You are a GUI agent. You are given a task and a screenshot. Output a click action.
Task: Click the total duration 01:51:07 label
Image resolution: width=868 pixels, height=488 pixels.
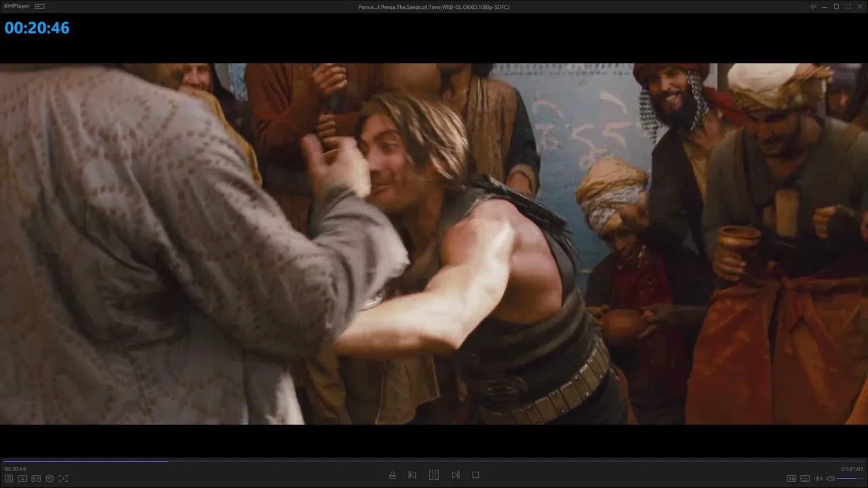pyautogui.click(x=852, y=469)
